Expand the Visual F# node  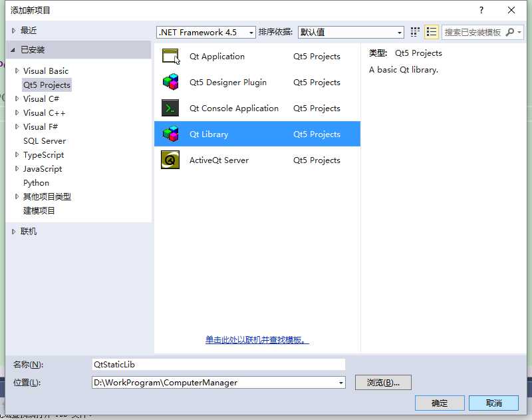[17, 126]
